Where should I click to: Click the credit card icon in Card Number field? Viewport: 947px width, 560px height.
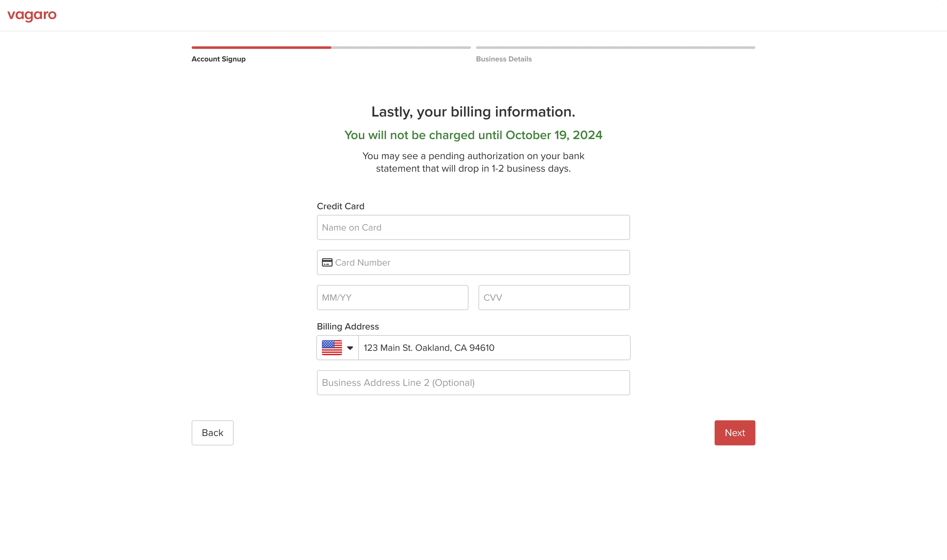click(x=327, y=262)
